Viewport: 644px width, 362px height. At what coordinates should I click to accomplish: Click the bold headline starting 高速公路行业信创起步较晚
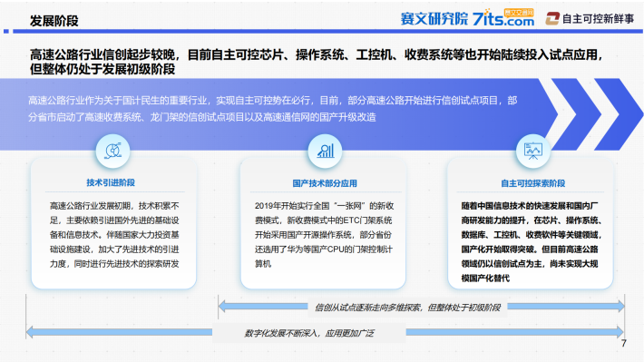point(317,62)
